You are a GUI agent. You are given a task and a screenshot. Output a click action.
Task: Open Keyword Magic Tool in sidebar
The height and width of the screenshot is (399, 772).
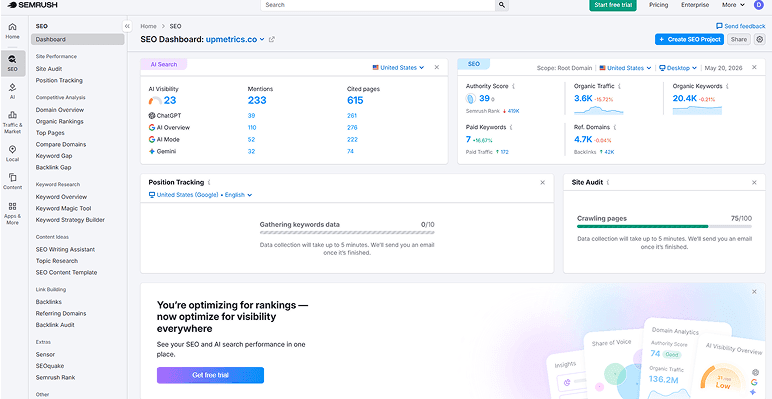63,208
